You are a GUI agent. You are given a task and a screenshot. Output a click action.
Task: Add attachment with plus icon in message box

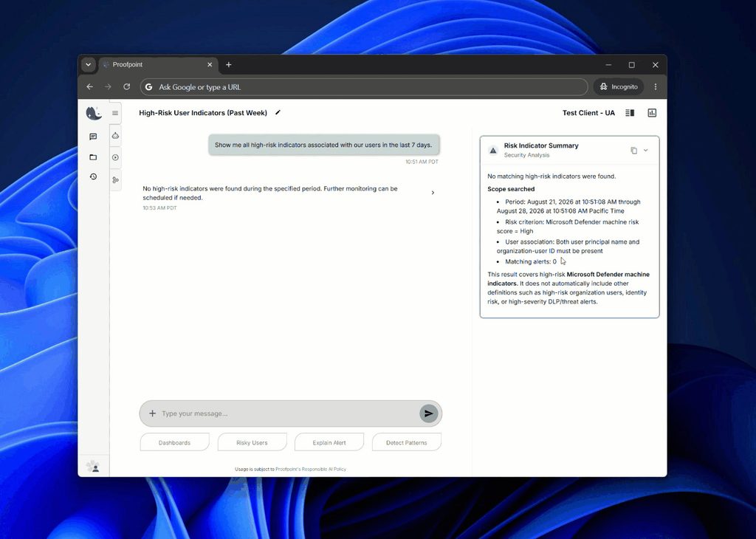152,413
